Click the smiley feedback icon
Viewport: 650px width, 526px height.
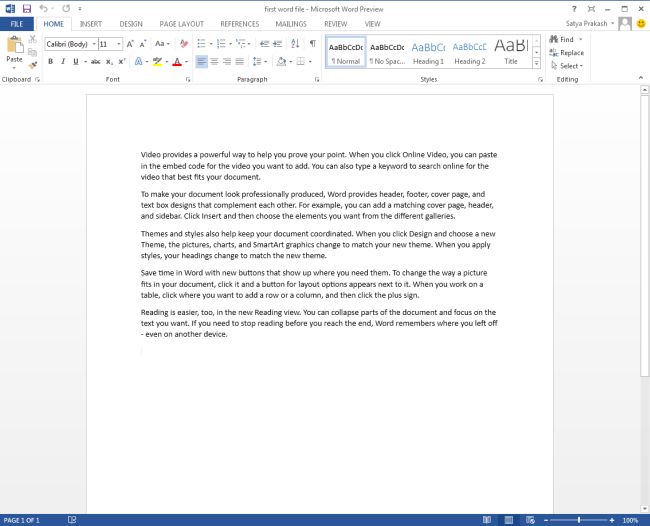tap(641, 24)
